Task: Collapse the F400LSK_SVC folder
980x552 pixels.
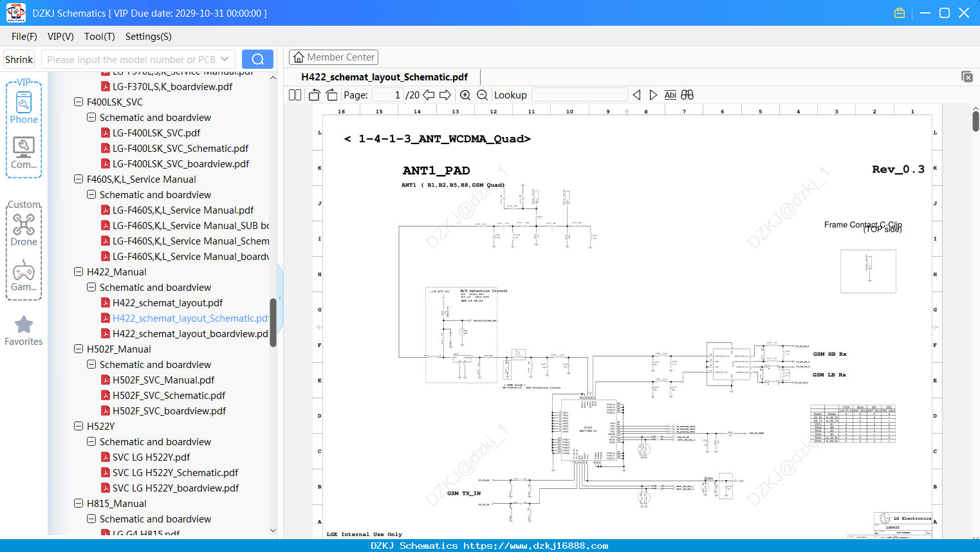Action: (x=79, y=102)
